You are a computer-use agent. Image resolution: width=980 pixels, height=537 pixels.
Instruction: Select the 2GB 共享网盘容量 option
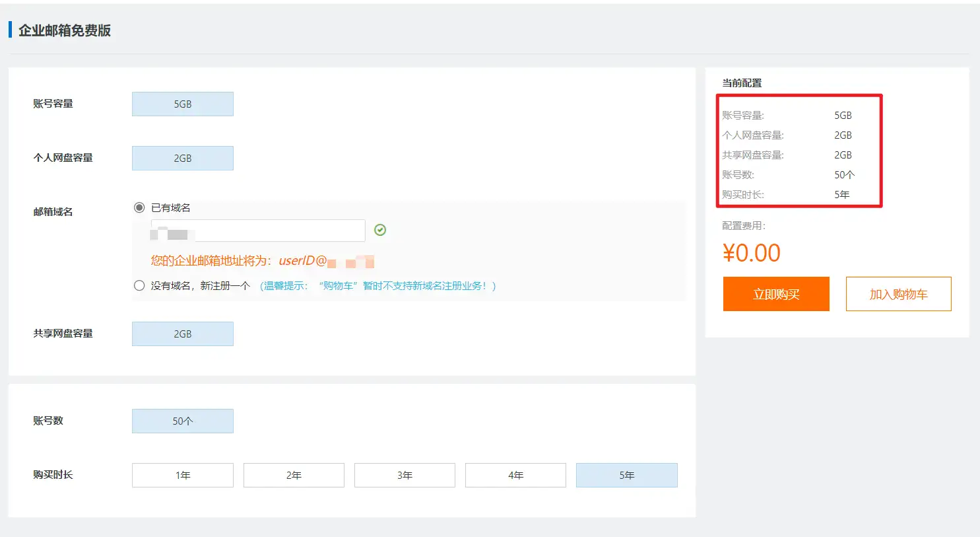[182, 334]
